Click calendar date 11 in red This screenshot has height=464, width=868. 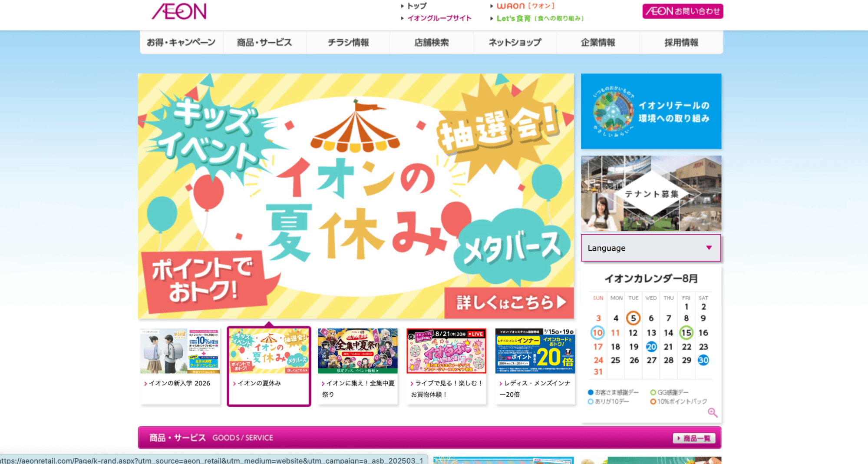(615, 333)
